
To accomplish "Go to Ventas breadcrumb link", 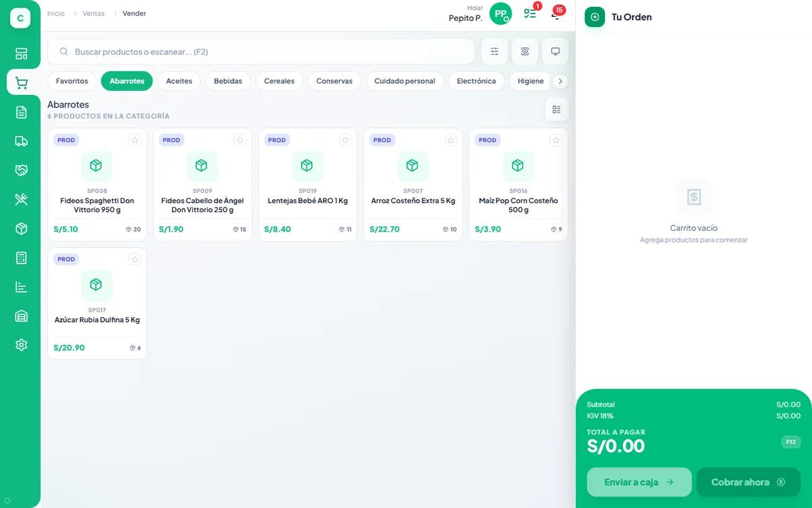I will coord(93,14).
